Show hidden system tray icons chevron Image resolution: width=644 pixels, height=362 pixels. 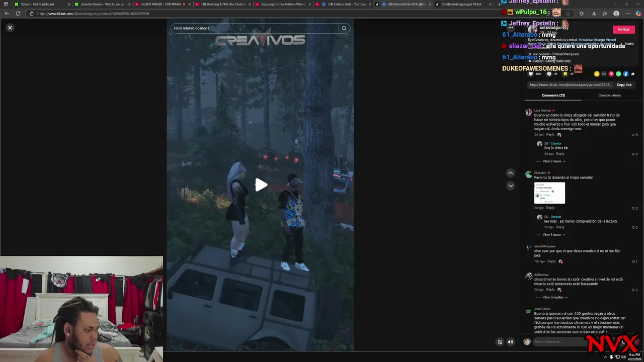point(605,357)
